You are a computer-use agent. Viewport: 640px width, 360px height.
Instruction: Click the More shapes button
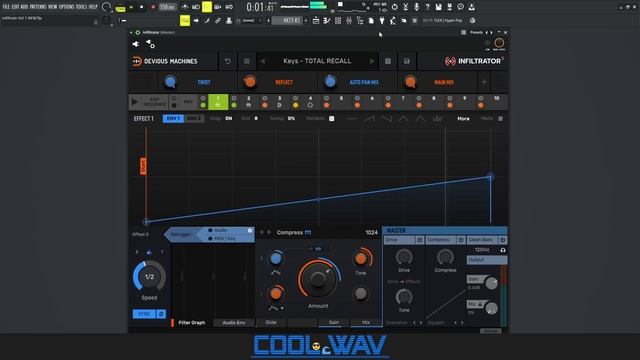tap(463, 119)
